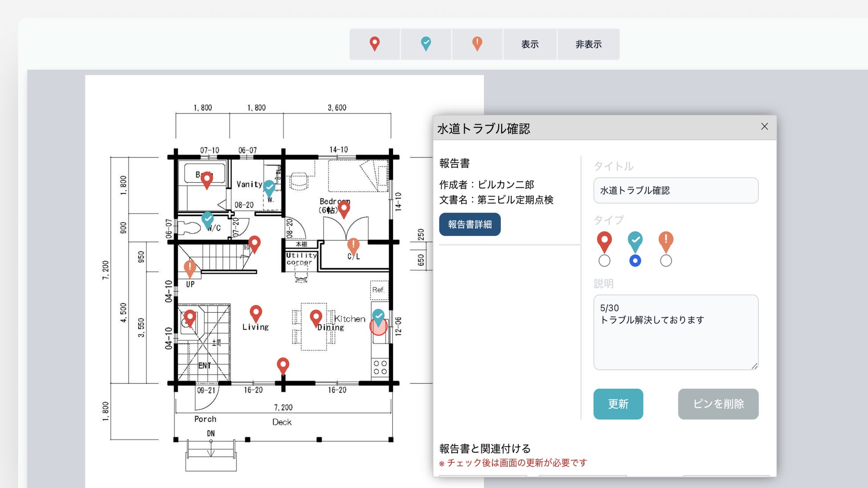Click the orange warning pin on C/L closet
868x488 pixels.
tap(353, 246)
